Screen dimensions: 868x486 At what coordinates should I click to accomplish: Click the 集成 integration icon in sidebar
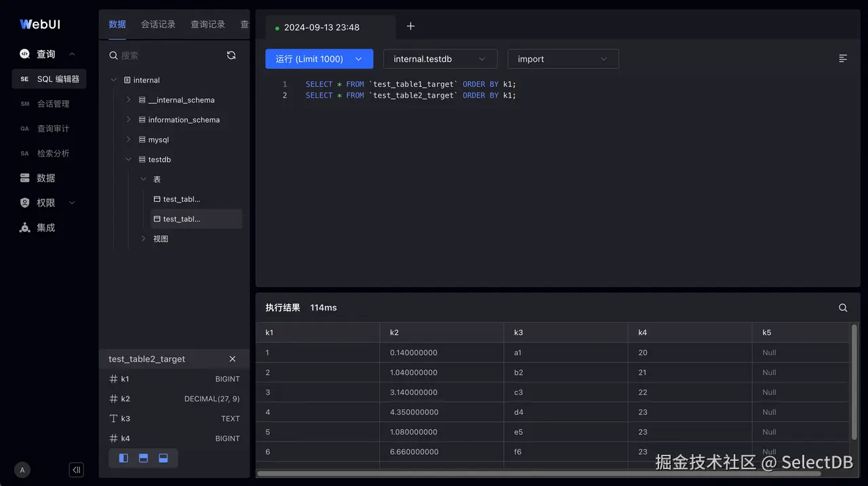click(x=25, y=228)
